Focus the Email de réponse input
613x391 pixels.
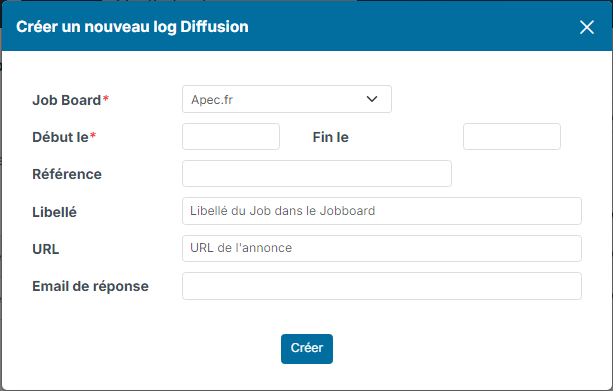click(x=382, y=286)
